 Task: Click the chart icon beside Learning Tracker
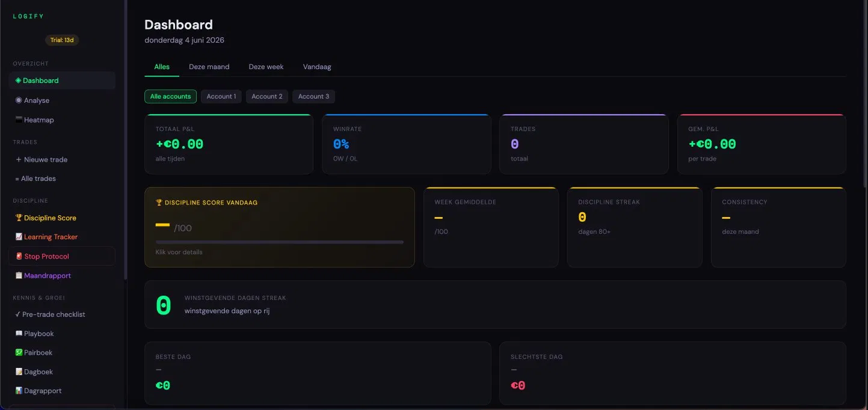pos(19,237)
